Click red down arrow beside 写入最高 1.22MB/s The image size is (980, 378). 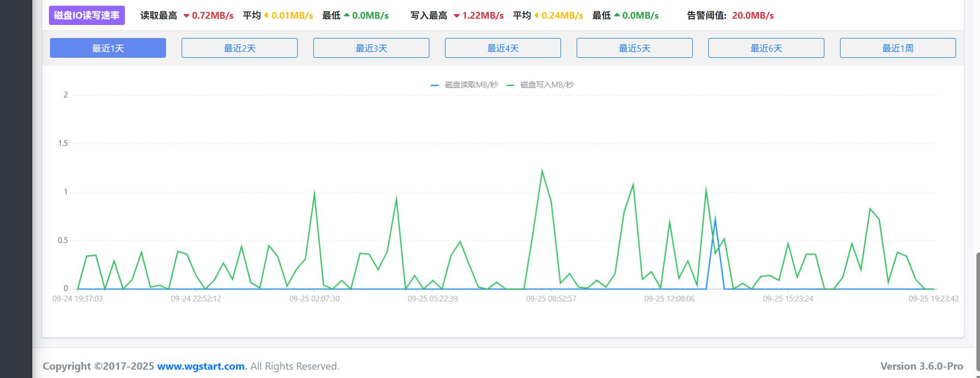click(456, 16)
